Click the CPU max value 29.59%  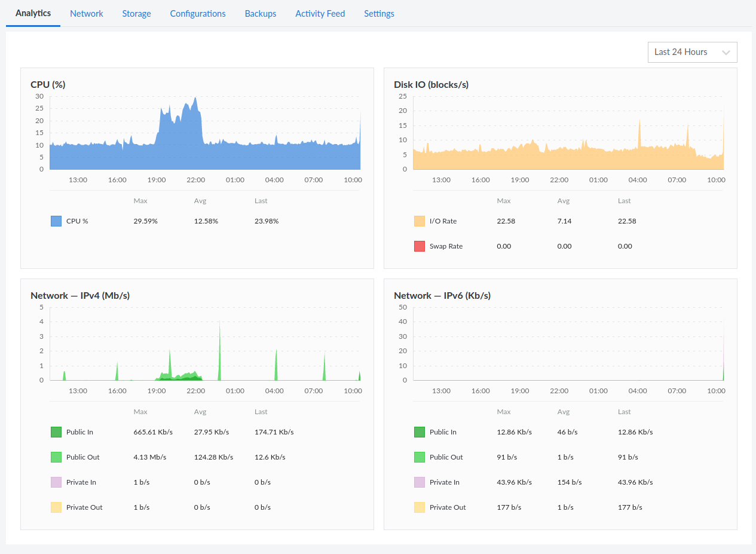(145, 221)
